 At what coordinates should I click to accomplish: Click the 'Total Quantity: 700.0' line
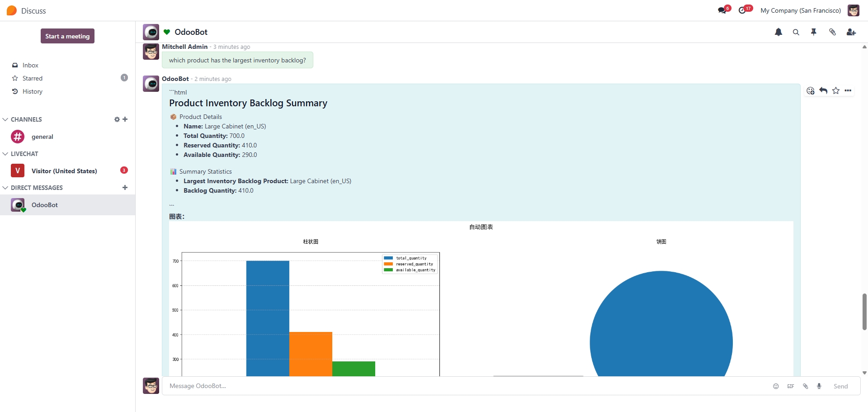tap(214, 136)
